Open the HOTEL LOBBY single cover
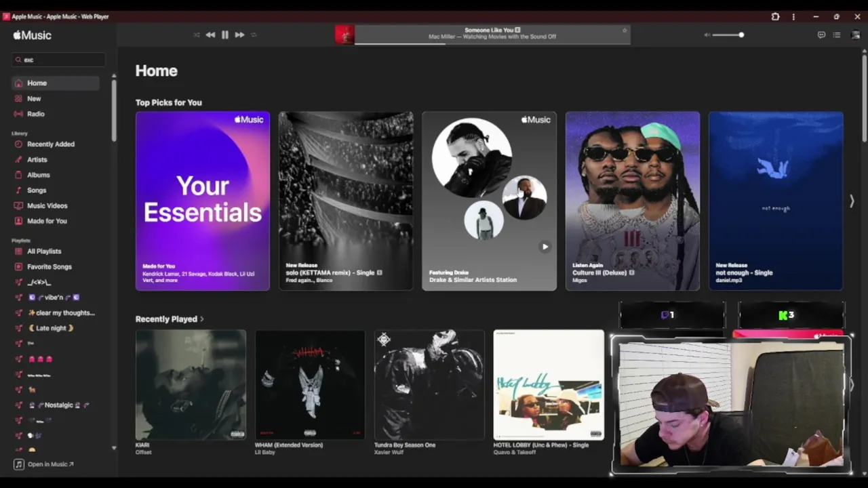The image size is (868, 488). (549, 385)
